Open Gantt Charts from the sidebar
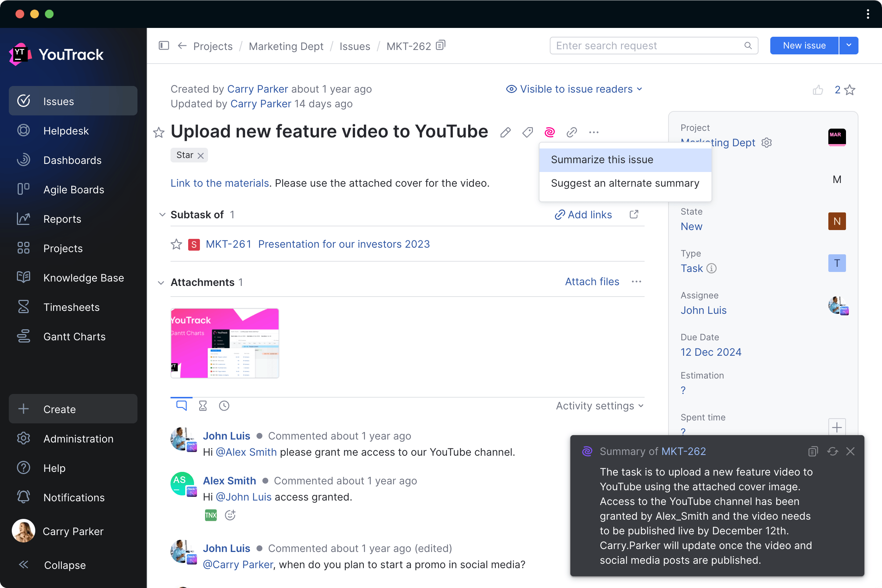882x588 pixels. [x=74, y=336]
